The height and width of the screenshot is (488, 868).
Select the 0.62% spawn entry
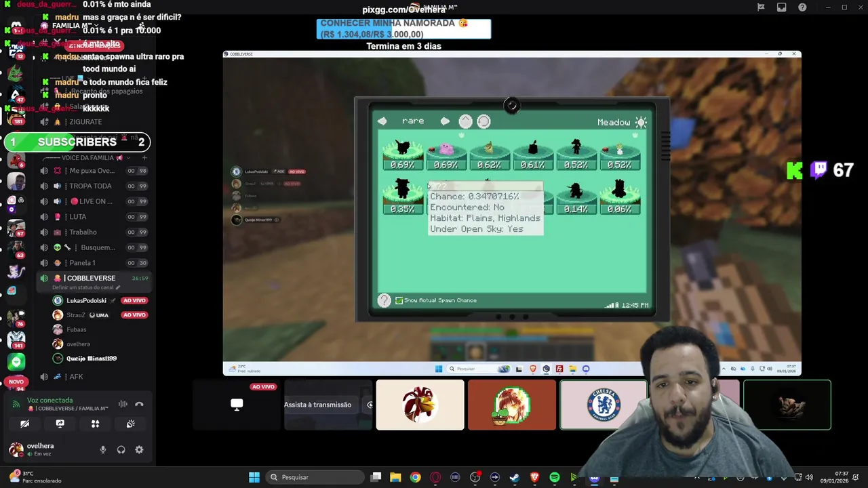[489, 155]
